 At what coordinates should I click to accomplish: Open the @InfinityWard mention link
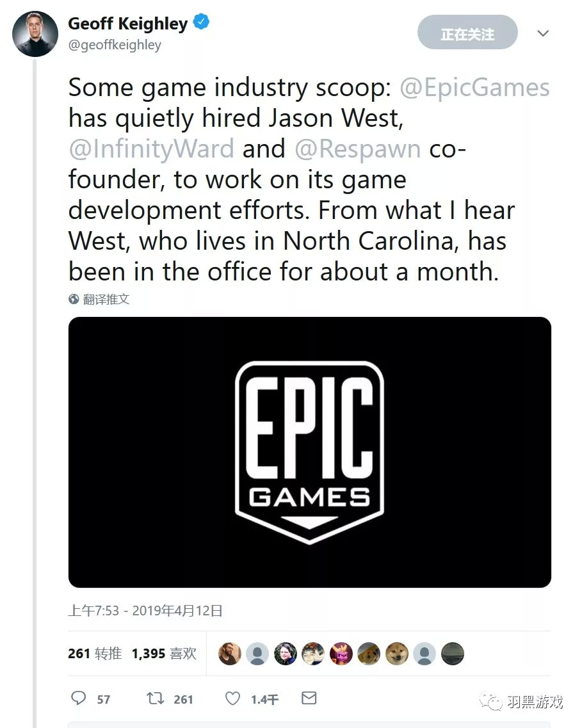click(151, 149)
